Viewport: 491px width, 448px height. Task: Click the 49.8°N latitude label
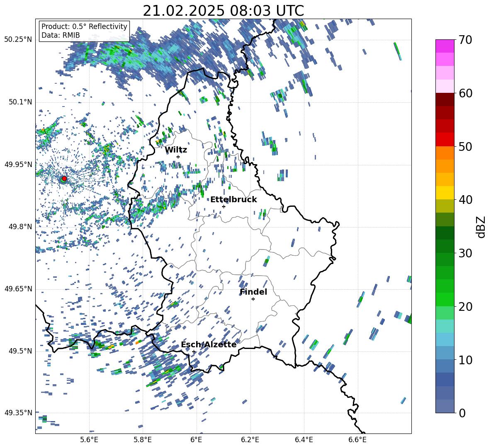(x=21, y=227)
